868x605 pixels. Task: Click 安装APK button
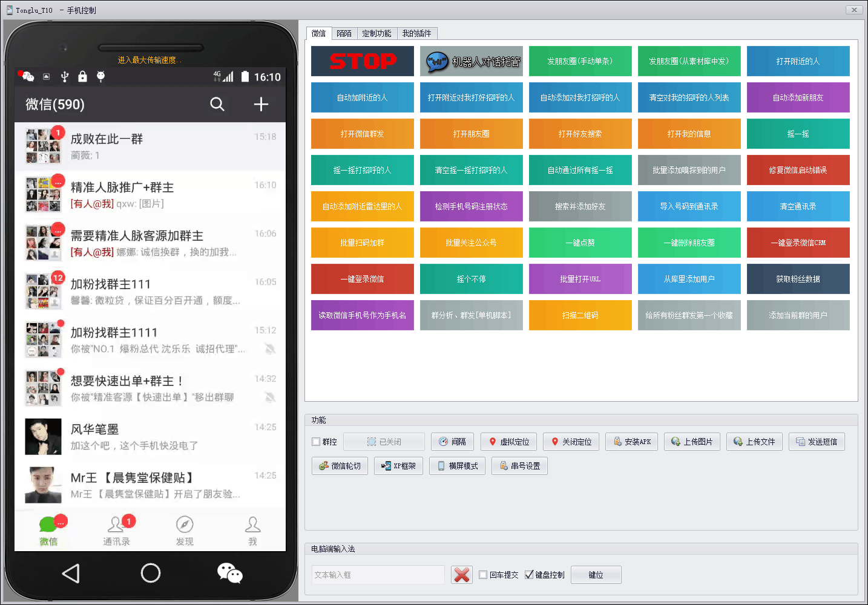coord(632,442)
